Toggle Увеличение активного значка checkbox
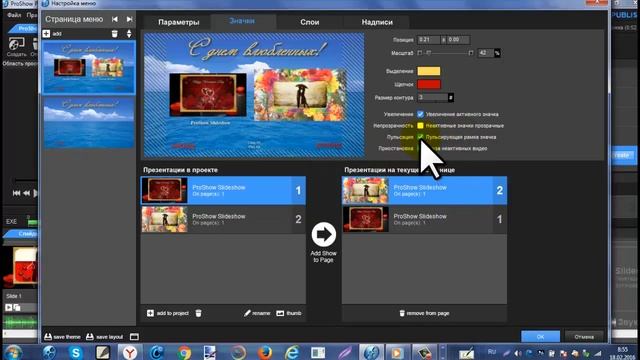 [420, 114]
